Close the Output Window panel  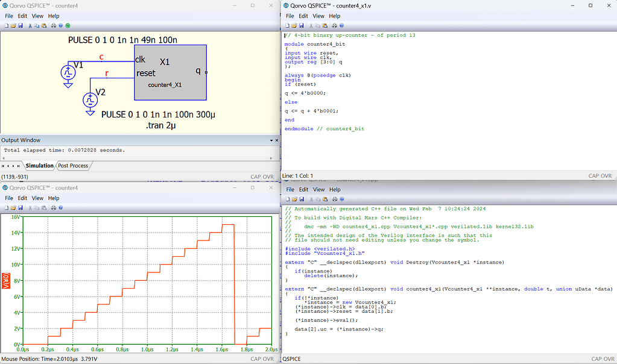click(x=276, y=140)
